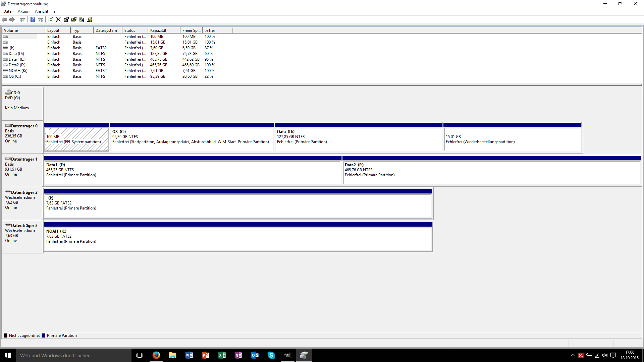Open the More settings toolbar icon
Screen dimensions: 644x362
tap(90, 19)
